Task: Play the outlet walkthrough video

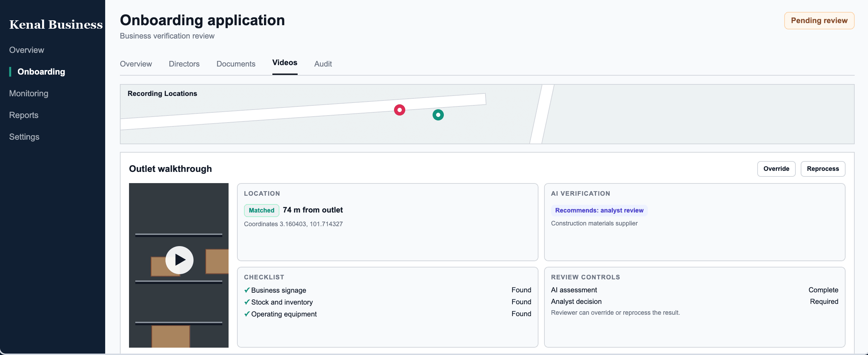Action: click(x=179, y=260)
